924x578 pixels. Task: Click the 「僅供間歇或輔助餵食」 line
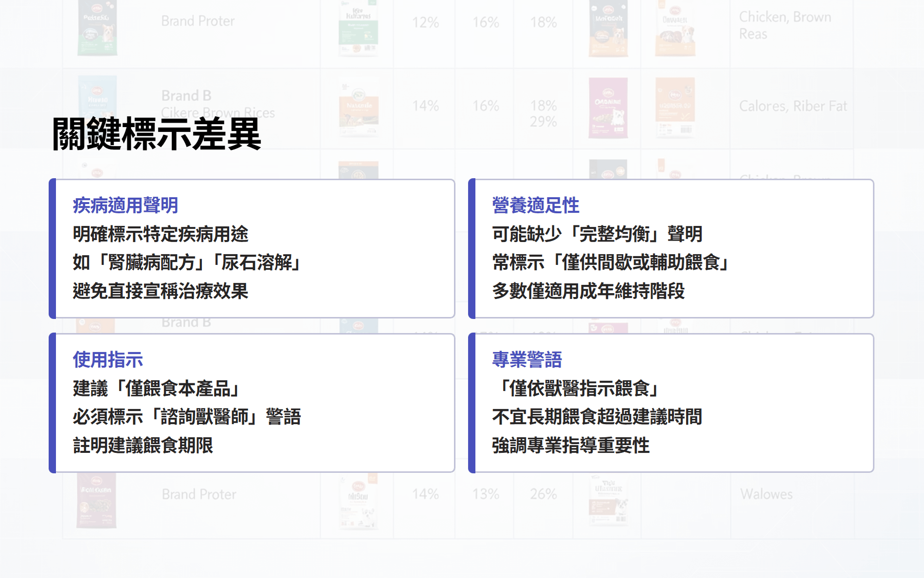pos(611,262)
